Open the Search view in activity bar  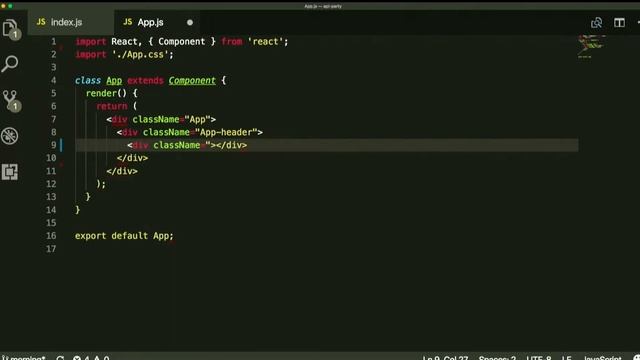pyautogui.click(x=10, y=64)
